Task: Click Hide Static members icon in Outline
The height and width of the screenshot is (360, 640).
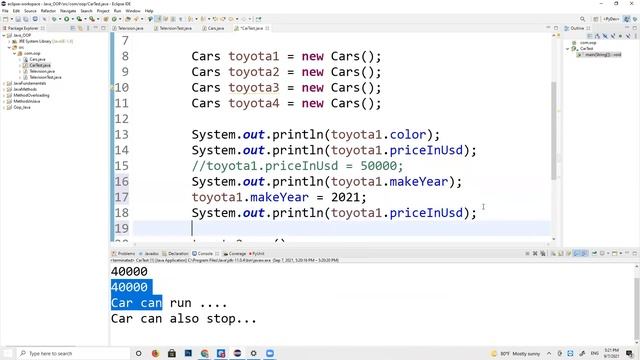Action: point(613,36)
